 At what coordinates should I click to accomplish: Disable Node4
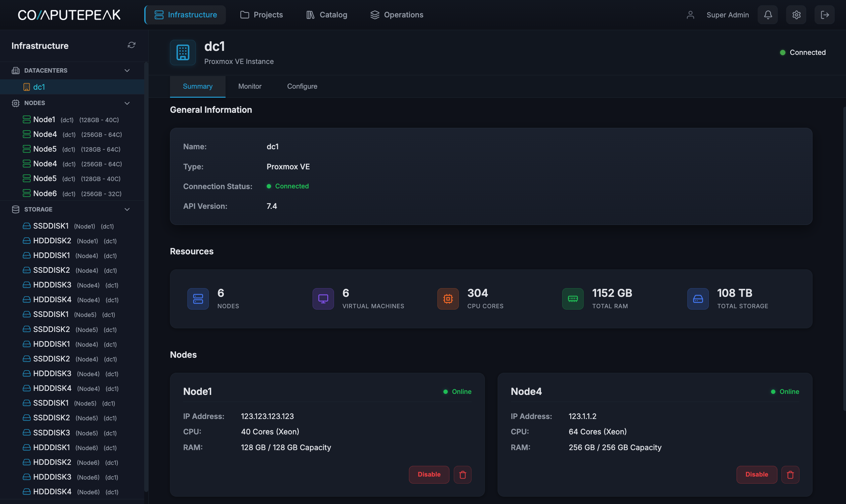pyautogui.click(x=756, y=475)
